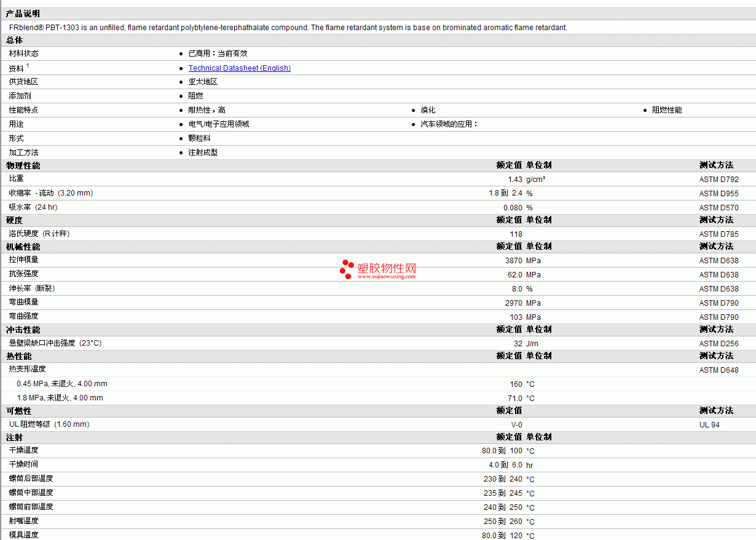Click the 2970 flexural modulus value
The image size is (756, 540).
[x=514, y=303]
